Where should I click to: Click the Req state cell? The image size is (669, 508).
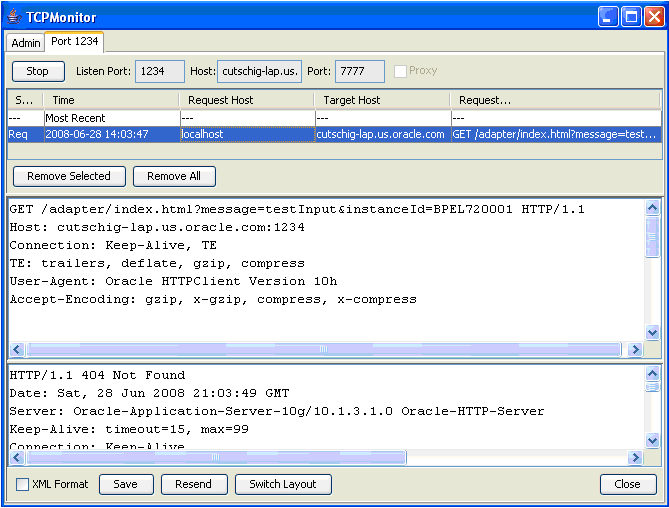click(x=26, y=134)
